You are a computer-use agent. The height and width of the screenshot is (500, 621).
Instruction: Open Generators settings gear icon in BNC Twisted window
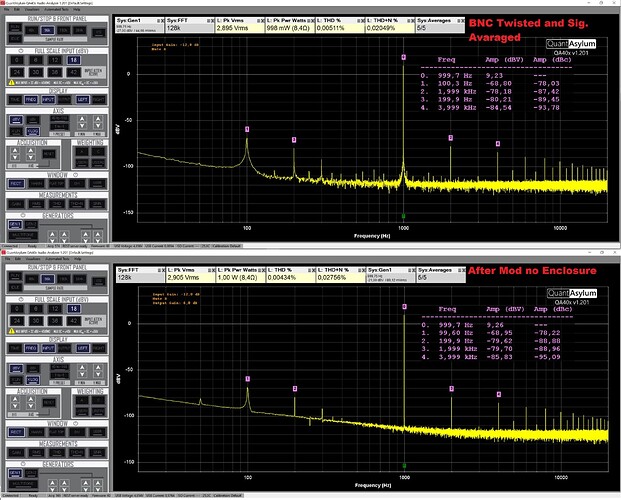(23, 215)
